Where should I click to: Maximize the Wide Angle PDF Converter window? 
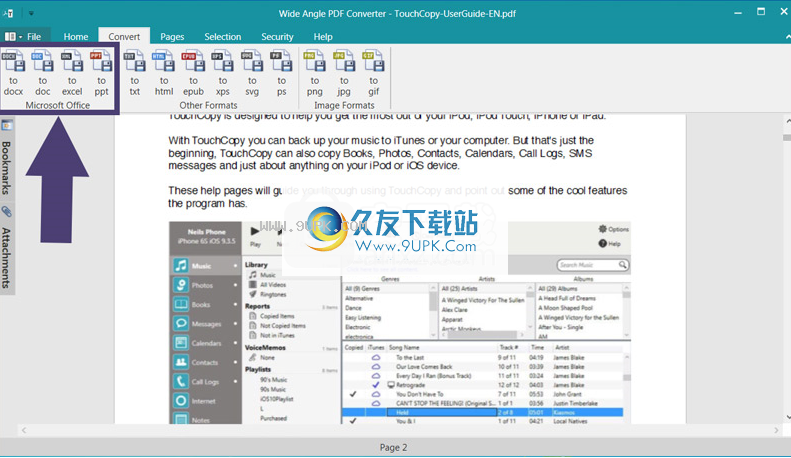tap(761, 12)
